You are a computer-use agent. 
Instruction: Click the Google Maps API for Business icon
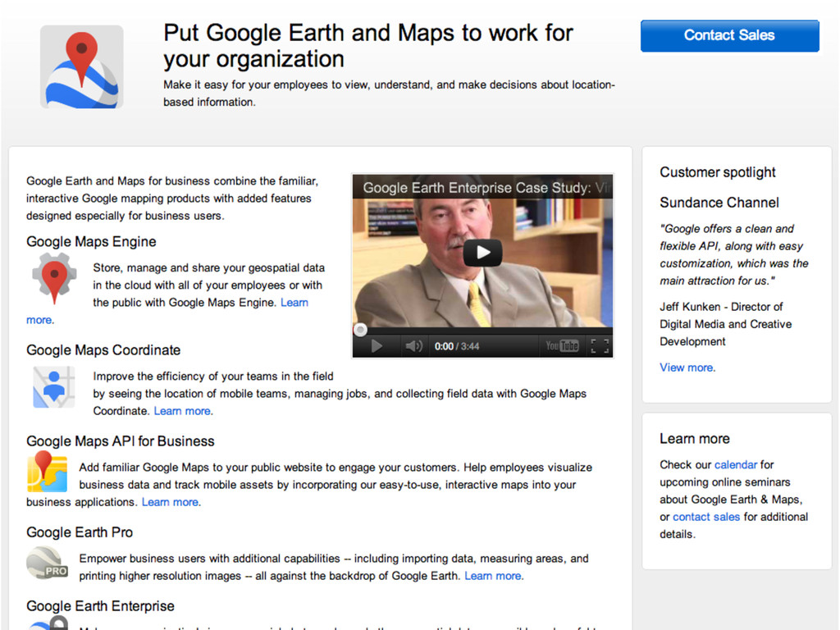[47, 472]
